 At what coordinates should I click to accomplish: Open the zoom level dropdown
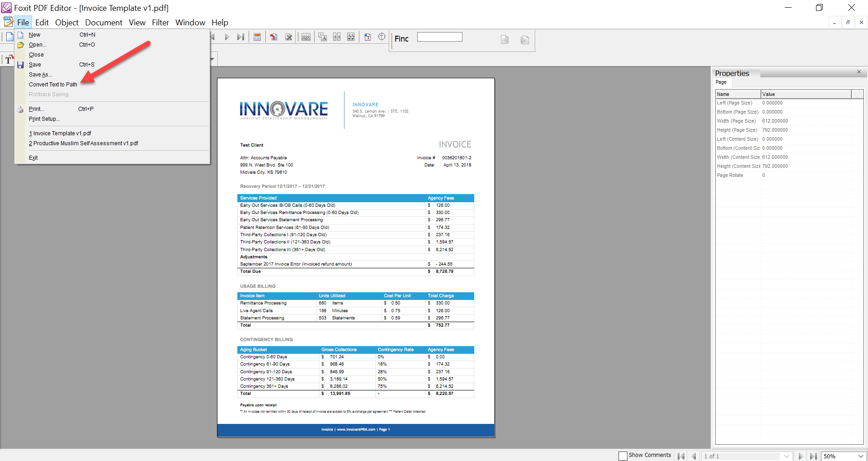pos(861,456)
